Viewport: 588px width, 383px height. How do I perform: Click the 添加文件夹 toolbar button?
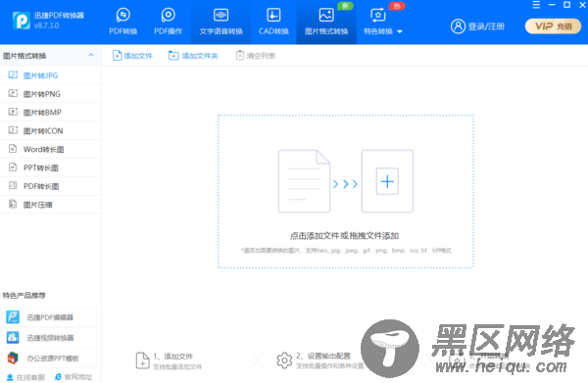193,56
